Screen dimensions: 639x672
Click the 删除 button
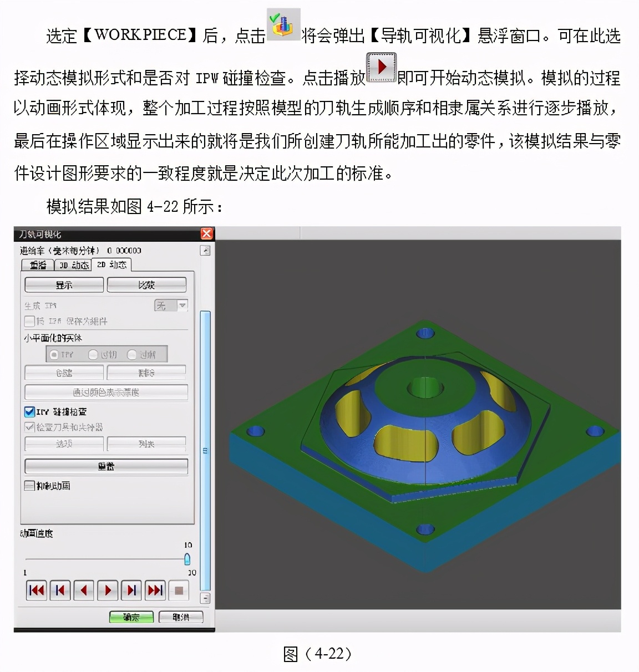coord(146,373)
